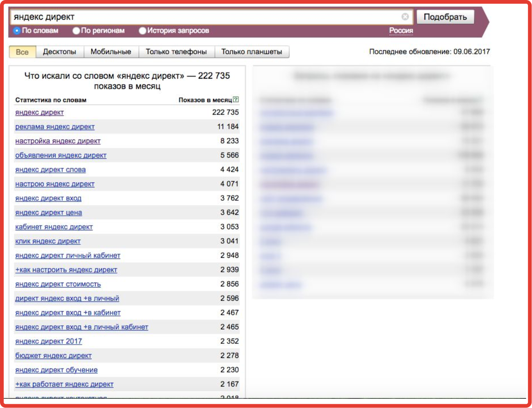Click the 4 424 impressions value
The height and width of the screenshot is (408, 532).
click(230, 169)
